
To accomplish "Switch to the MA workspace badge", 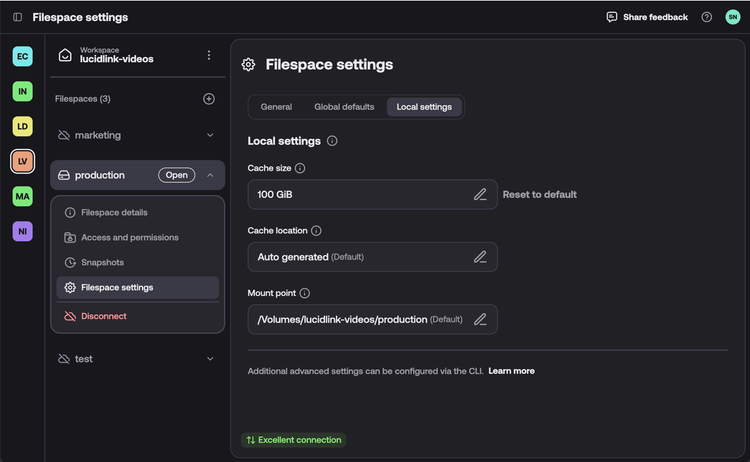I will [22, 196].
